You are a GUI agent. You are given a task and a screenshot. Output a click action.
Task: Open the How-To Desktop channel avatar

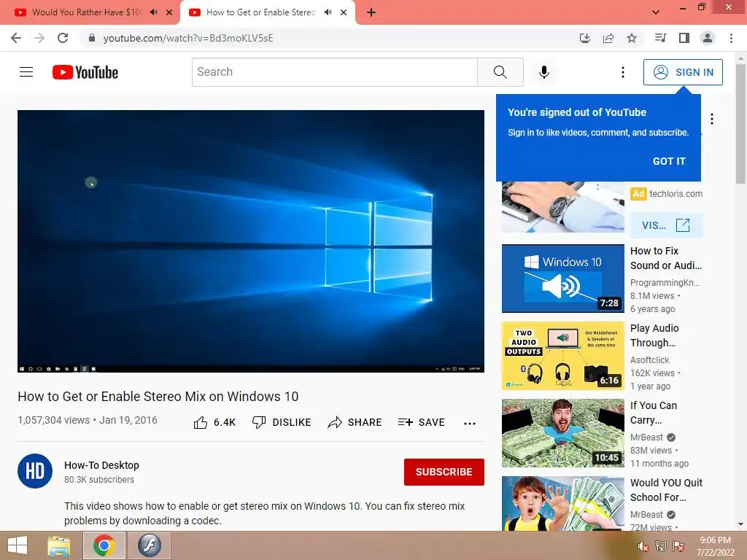point(35,472)
